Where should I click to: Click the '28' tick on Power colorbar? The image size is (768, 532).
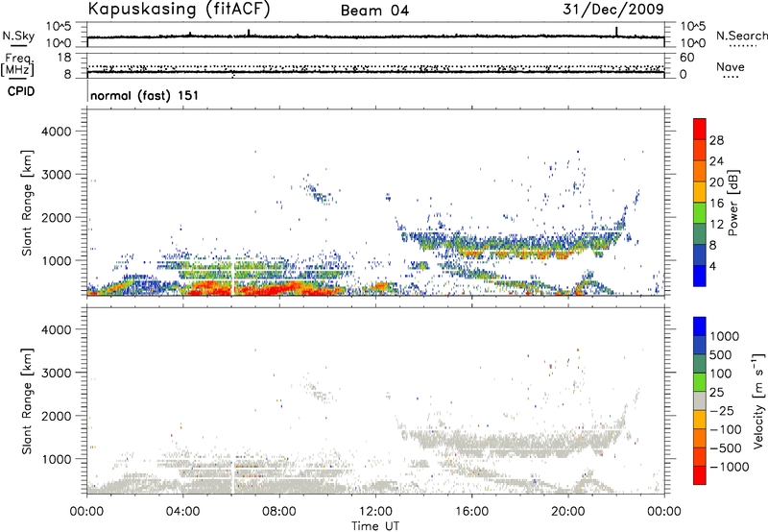[716, 140]
